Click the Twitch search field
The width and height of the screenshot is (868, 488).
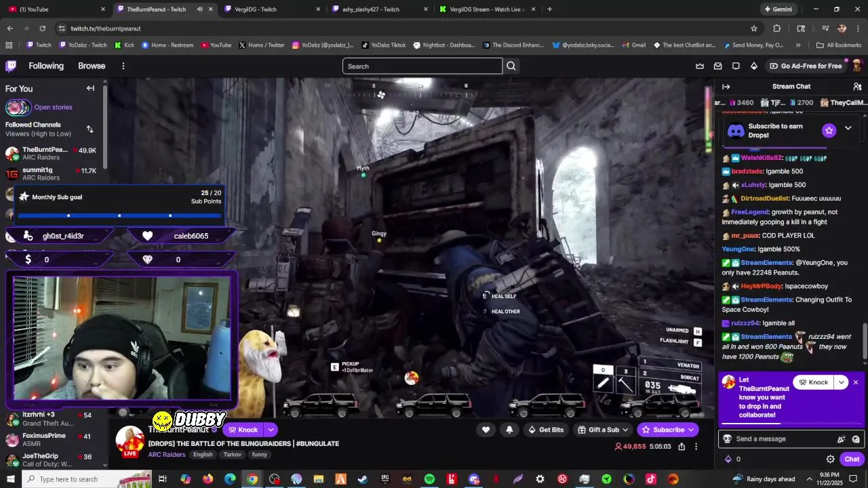pyautogui.click(x=422, y=66)
